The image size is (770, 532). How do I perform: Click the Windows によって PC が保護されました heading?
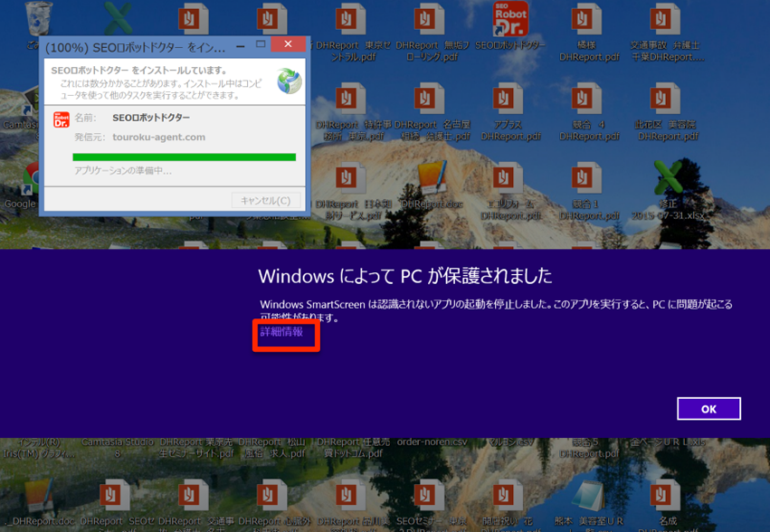(x=405, y=276)
